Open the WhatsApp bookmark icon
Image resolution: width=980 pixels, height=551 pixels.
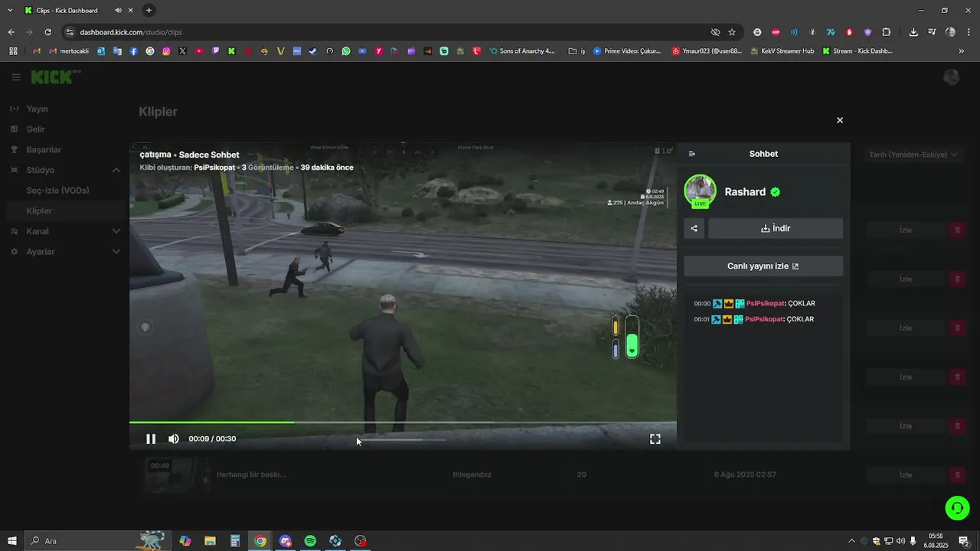(x=346, y=51)
